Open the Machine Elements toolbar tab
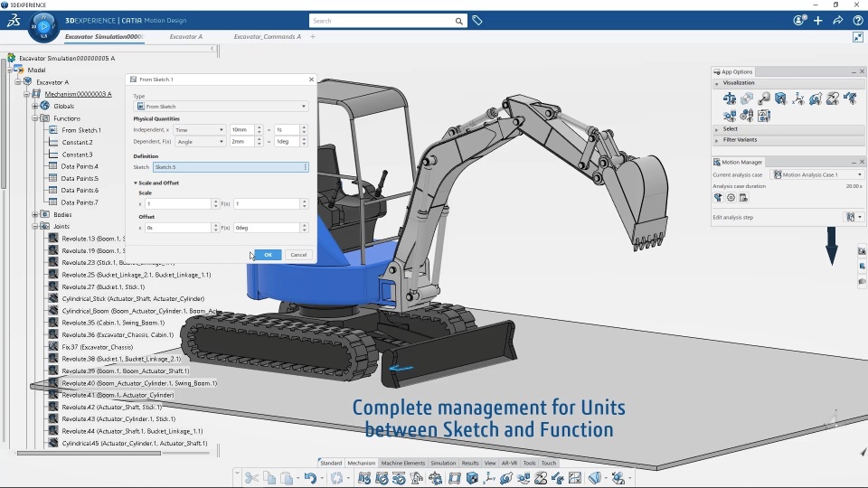Screen dimensions: 868x488 point(403,463)
